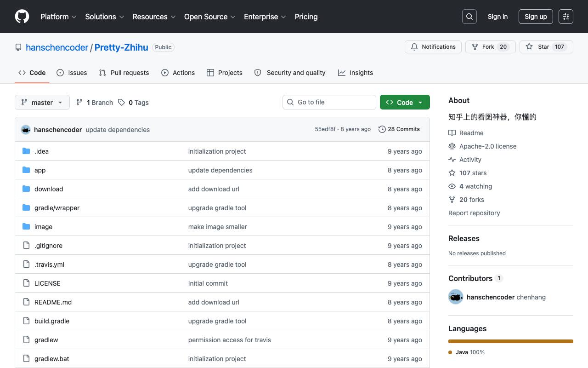Click the eye icon beside 4 watching

452,186
